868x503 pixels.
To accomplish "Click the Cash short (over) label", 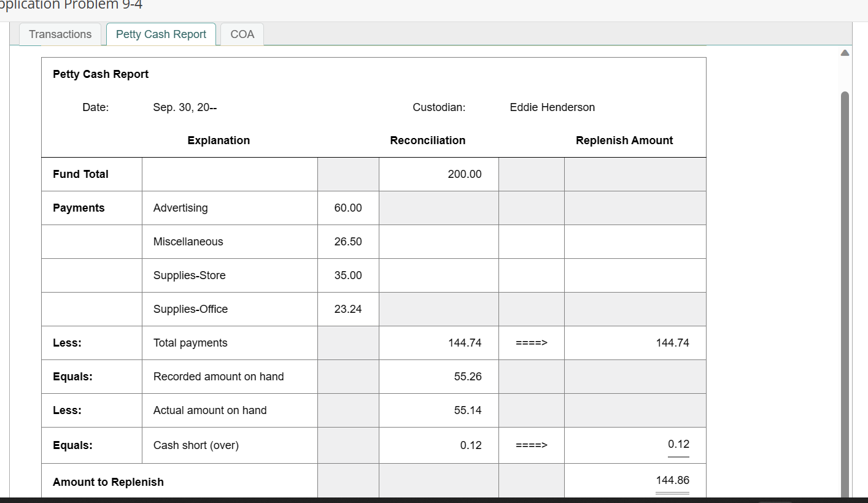I will (196, 445).
